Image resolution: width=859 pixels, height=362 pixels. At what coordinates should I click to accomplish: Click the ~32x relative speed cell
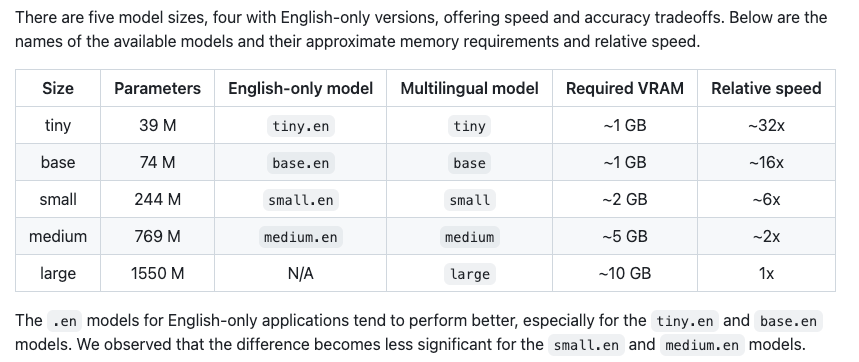tap(766, 125)
